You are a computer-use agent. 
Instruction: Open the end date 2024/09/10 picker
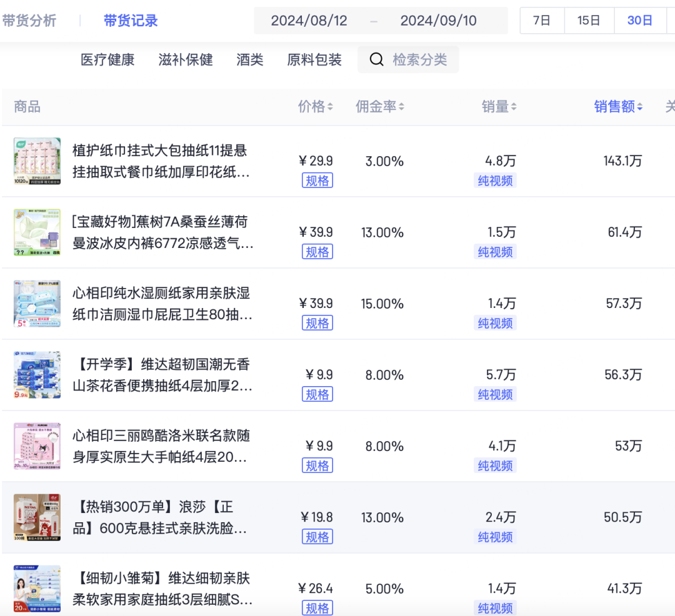438,20
